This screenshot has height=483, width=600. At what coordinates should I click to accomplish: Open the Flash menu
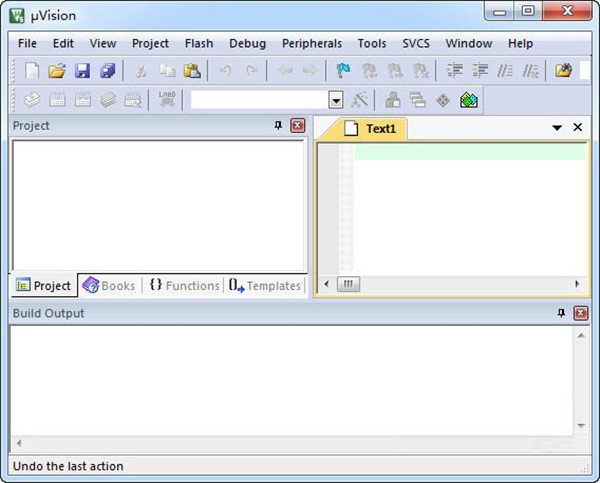click(x=198, y=43)
